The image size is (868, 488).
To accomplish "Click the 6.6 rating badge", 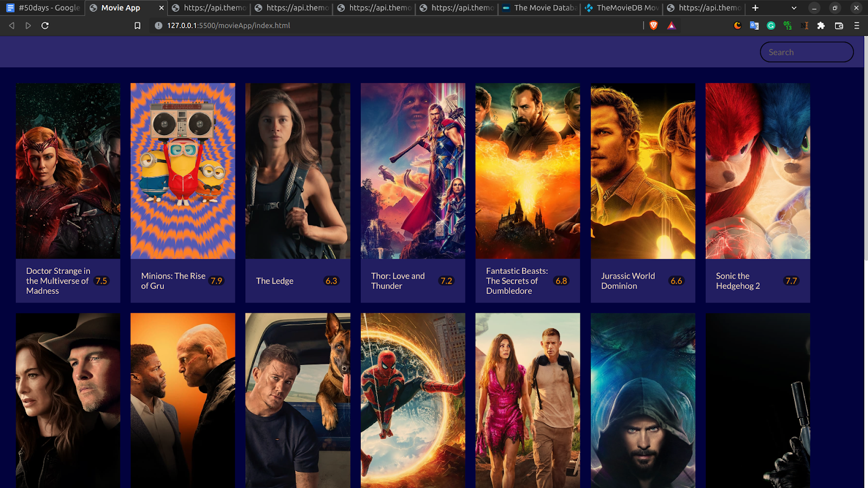I will pos(676,281).
